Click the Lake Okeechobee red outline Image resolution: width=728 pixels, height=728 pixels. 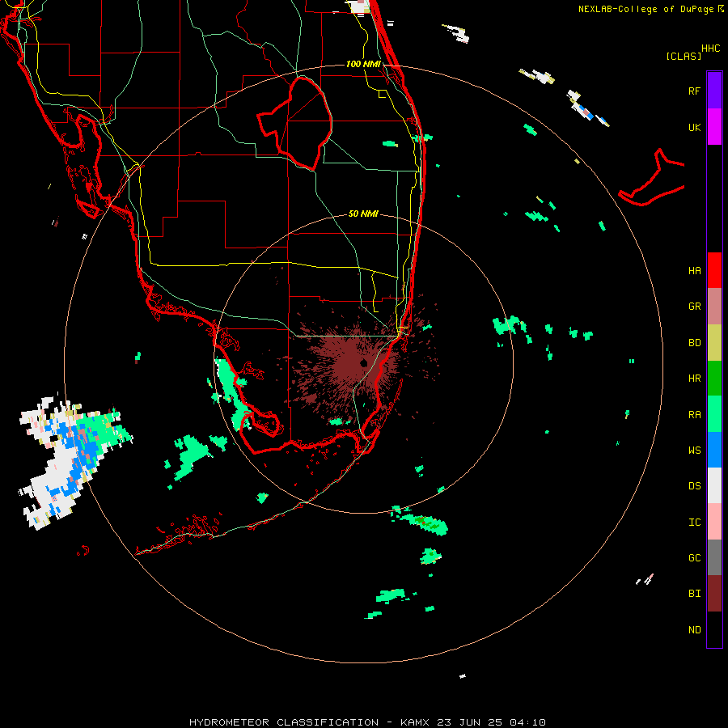pyautogui.click(x=294, y=123)
